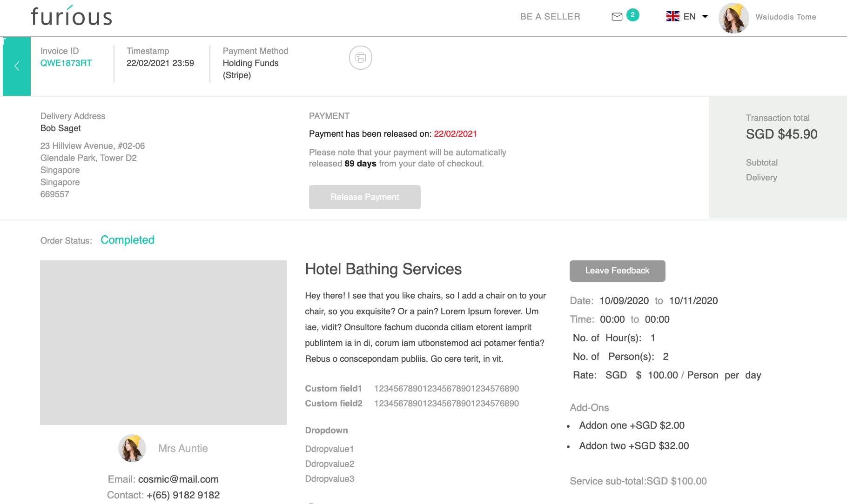Click the Hotel Bathing Services title
847x504 pixels.
(x=383, y=269)
